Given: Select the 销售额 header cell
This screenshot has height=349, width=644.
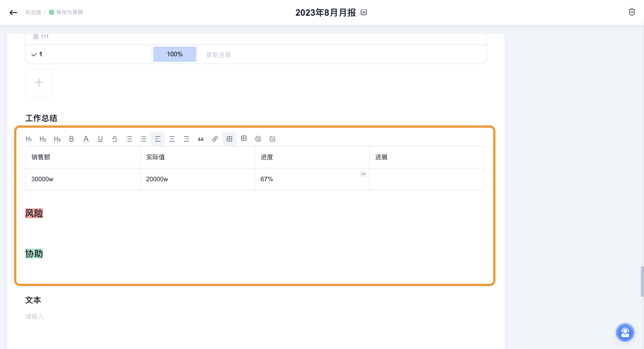Looking at the screenshot, I should [83, 157].
